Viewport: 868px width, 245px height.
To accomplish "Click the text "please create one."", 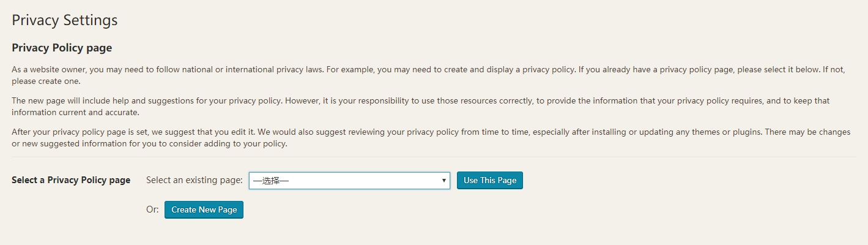I will [46, 81].
